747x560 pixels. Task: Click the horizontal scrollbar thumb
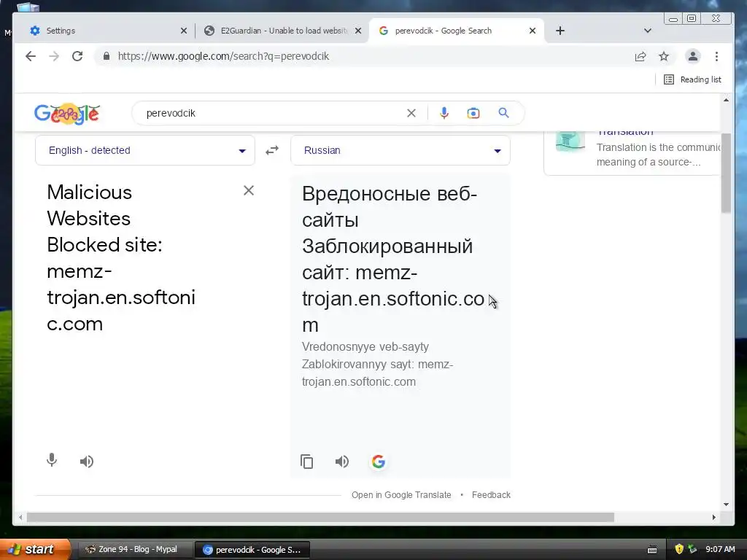pos(320,517)
